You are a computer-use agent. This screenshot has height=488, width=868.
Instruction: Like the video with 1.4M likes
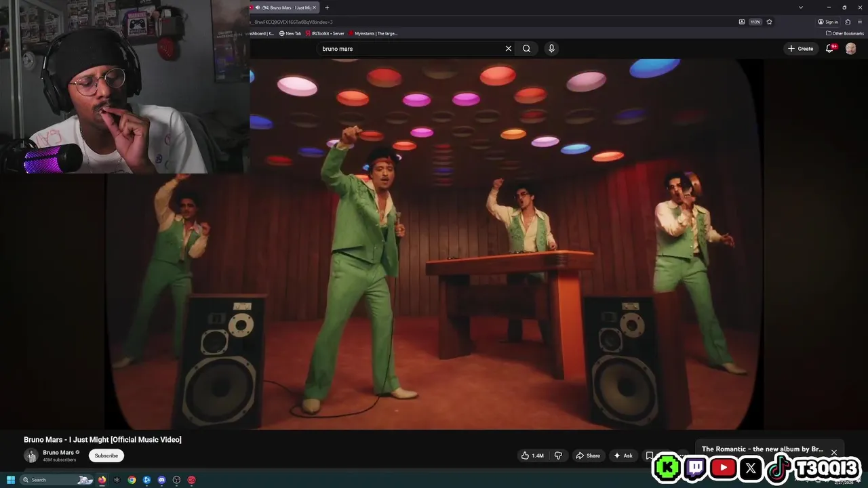click(x=532, y=456)
